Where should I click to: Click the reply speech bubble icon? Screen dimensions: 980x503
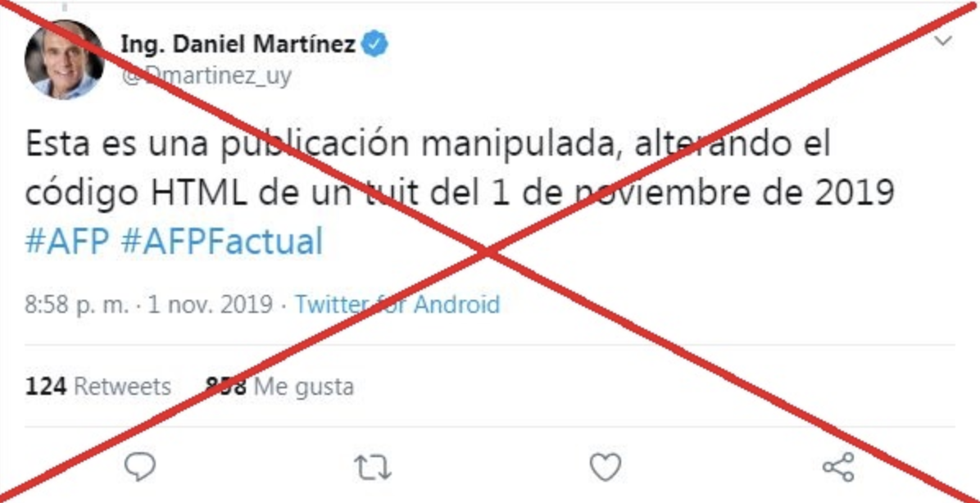139,467
